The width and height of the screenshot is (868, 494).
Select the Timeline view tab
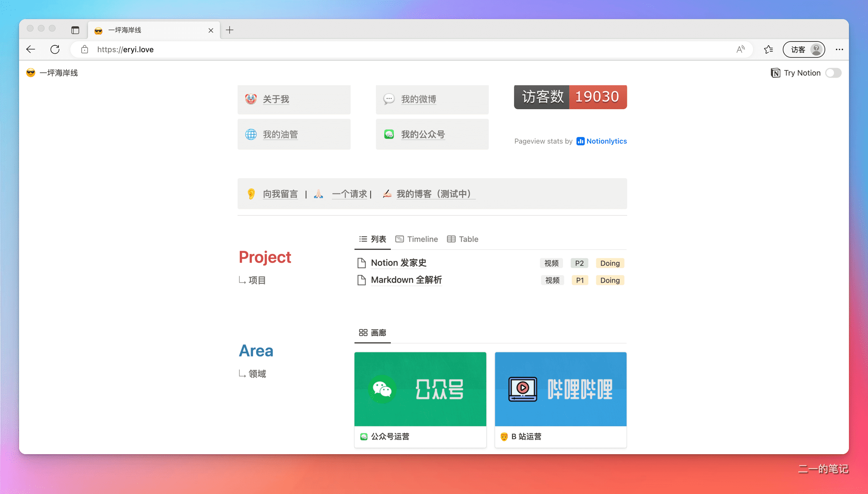point(417,239)
